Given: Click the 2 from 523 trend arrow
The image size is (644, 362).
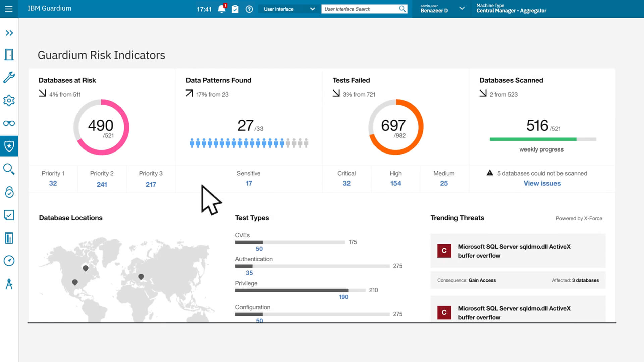Looking at the screenshot, I should (x=483, y=93).
